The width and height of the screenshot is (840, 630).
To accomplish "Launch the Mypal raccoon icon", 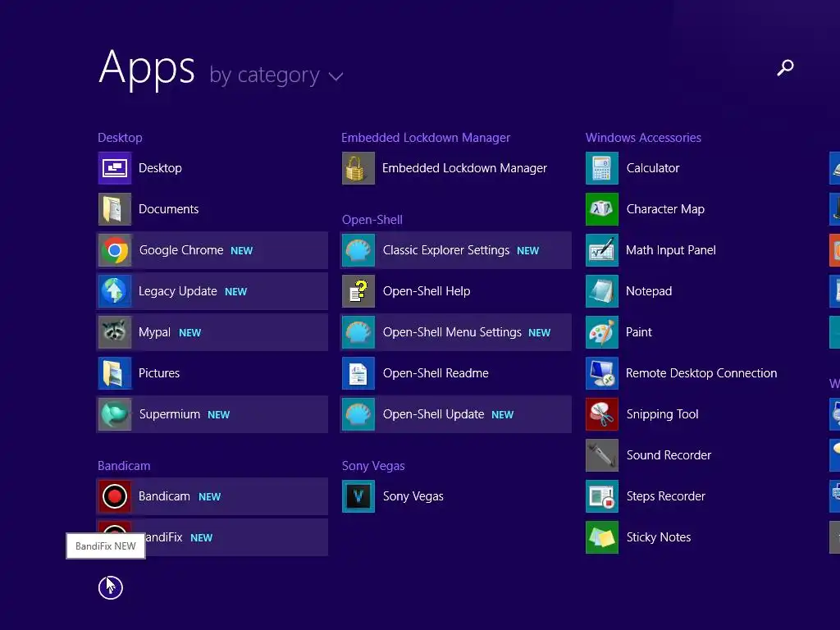I will (115, 332).
